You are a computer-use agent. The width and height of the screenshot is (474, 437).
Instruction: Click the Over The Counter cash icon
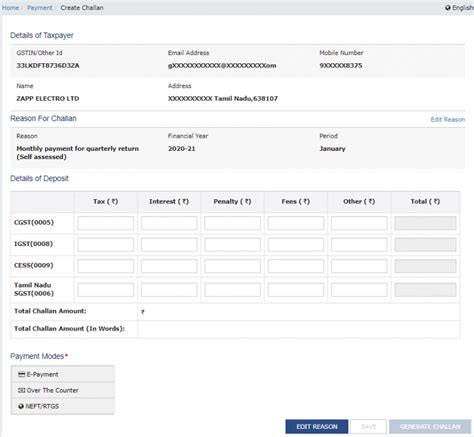coord(21,390)
